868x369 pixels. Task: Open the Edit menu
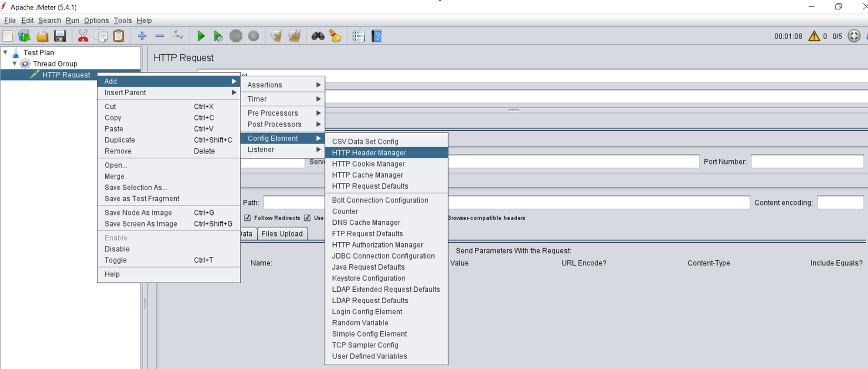tap(27, 20)
